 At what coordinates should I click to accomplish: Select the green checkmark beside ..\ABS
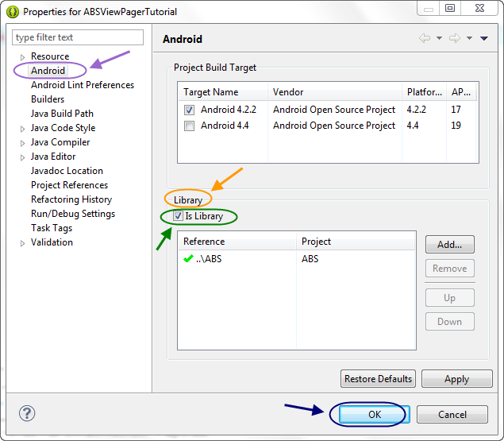(188, 258)
